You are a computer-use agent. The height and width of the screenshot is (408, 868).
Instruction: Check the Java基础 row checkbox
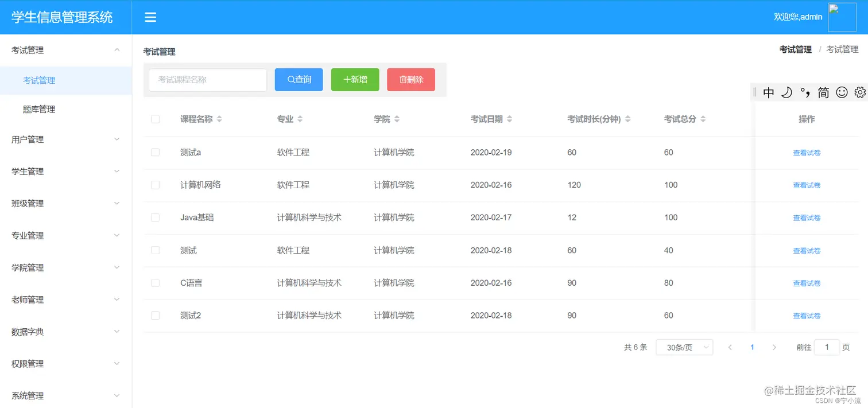[x=155, y=217]
